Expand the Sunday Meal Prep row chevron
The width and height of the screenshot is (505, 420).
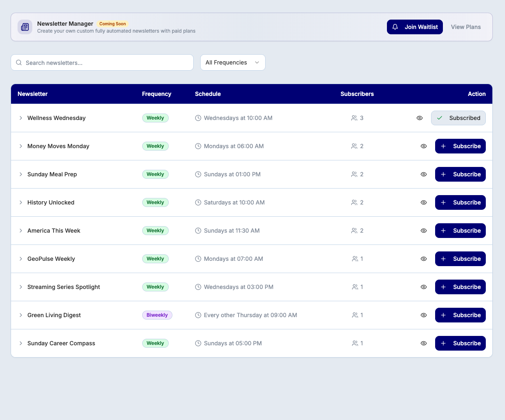(x=21, y=174)
